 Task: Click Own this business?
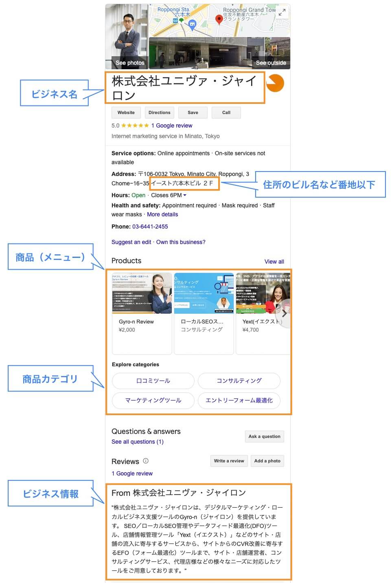point(181,242)
